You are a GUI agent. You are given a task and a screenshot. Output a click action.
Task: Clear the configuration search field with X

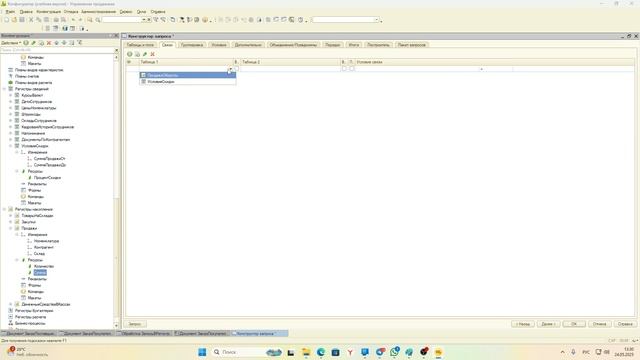pyautogui.click(x=116, y=50)
